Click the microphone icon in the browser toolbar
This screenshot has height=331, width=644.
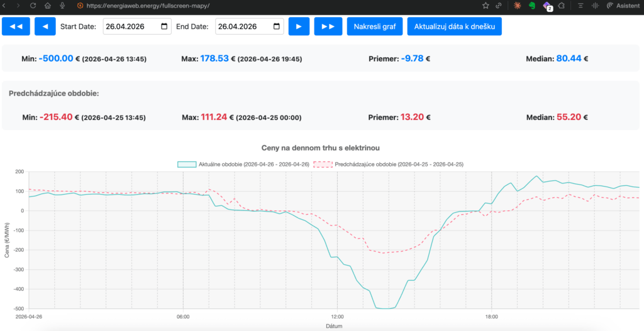(62, 5)
